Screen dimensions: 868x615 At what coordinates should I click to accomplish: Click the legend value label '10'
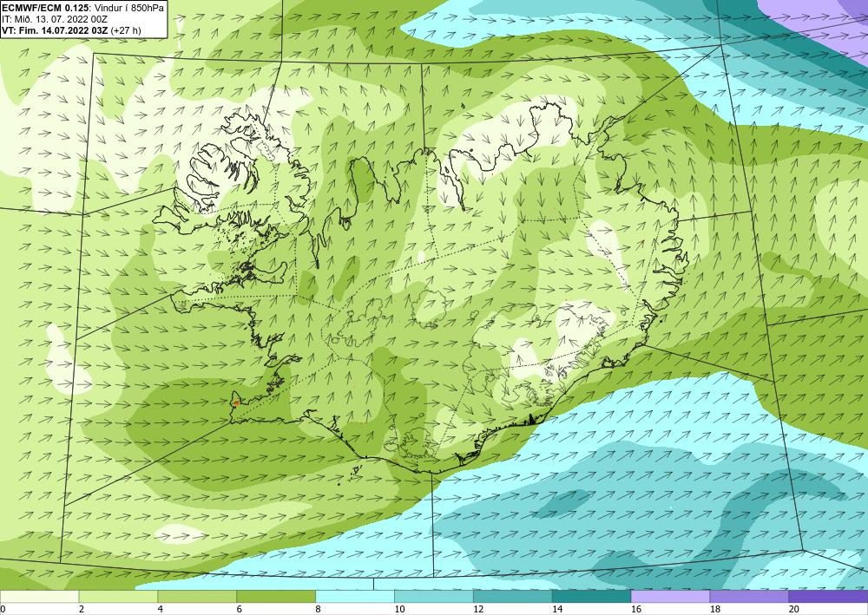point(399,610)
